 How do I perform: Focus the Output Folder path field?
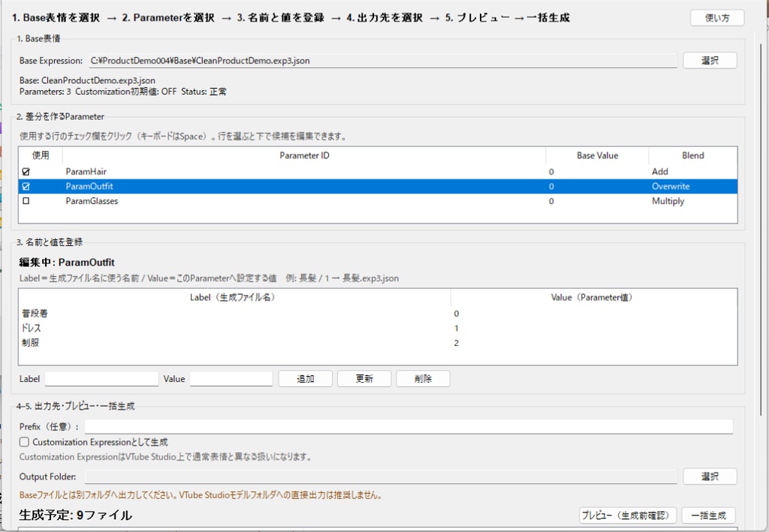click(x=381, y=476)
